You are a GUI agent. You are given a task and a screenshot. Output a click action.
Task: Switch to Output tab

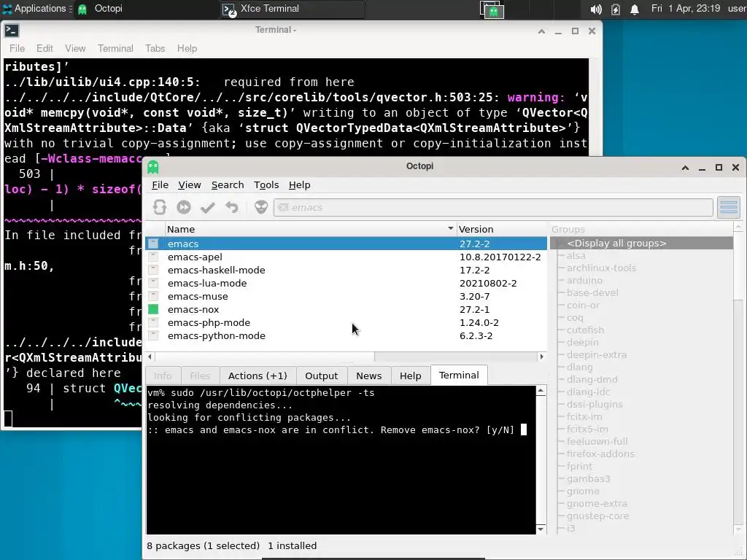[x=322, y=376]
